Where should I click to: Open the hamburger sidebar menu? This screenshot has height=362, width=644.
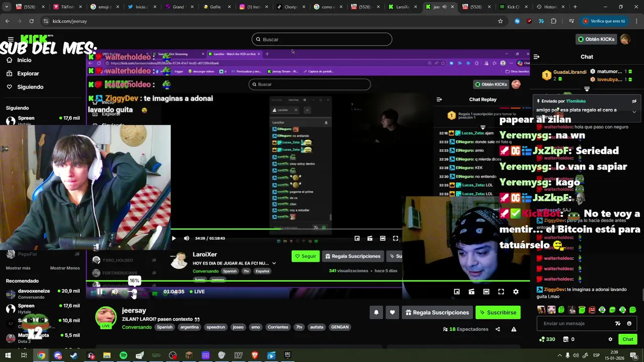pos(11,39)
